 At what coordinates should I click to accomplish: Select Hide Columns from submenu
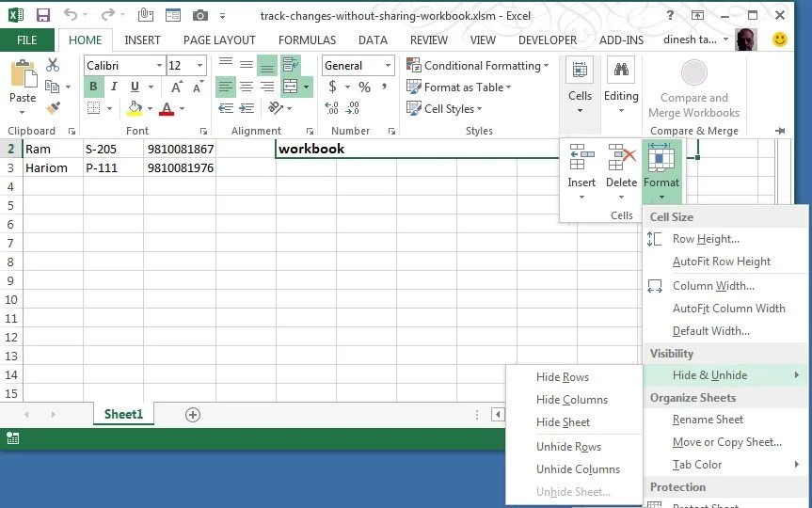point(572,400)
